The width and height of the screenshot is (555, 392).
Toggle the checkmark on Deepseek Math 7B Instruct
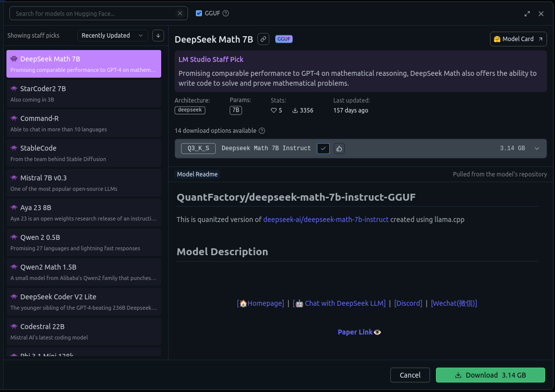[x=323, y=148]
